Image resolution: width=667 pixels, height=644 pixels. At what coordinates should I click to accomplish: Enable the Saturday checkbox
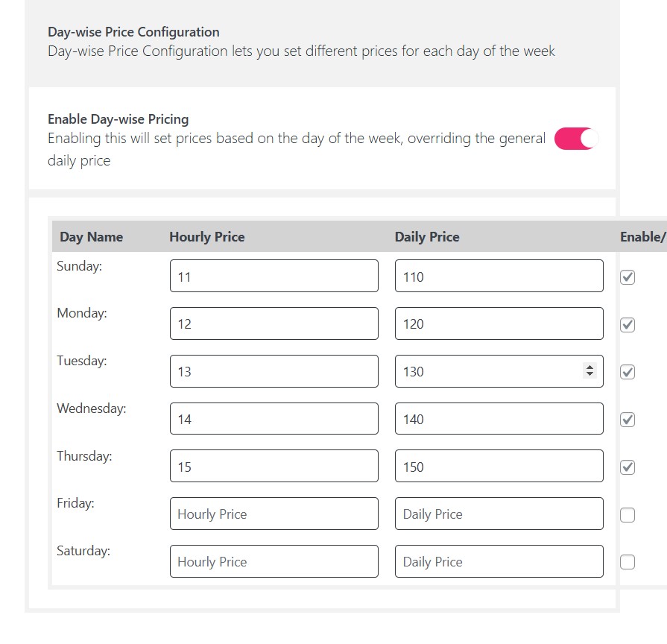point(628,562)
